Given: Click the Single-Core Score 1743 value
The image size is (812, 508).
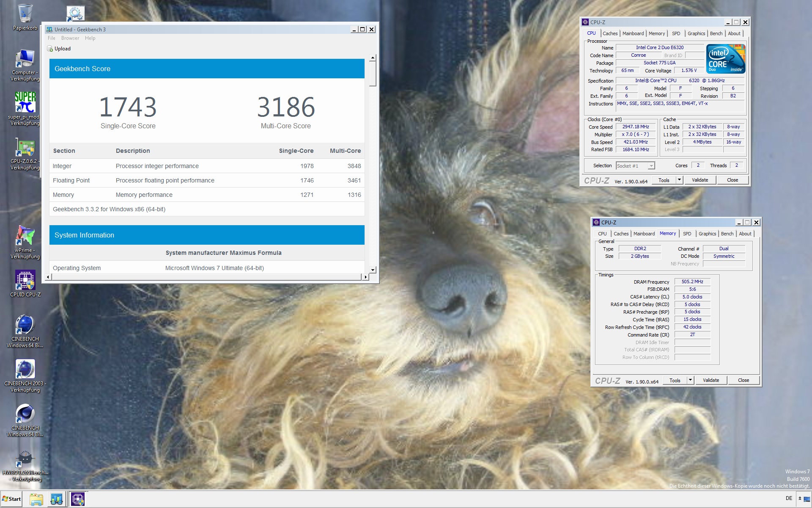Looking at the screenshot, I should [128, 107].
